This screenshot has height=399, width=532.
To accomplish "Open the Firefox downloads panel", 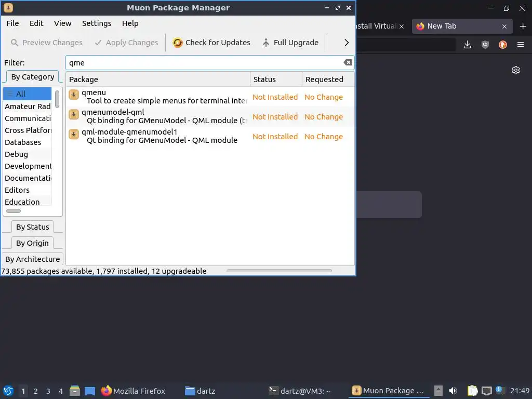I will pyautogui.click(x=467, y=45).
